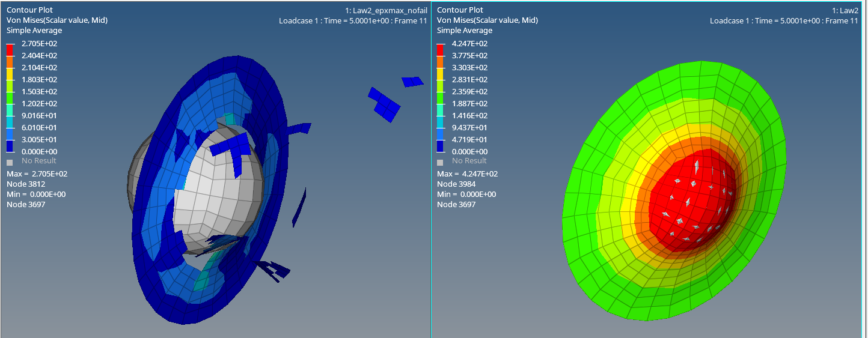Viewport: 868px width, 338px height.
Task: Click the red legend band under 2.705E+02
Action: (x=10, y=49)
